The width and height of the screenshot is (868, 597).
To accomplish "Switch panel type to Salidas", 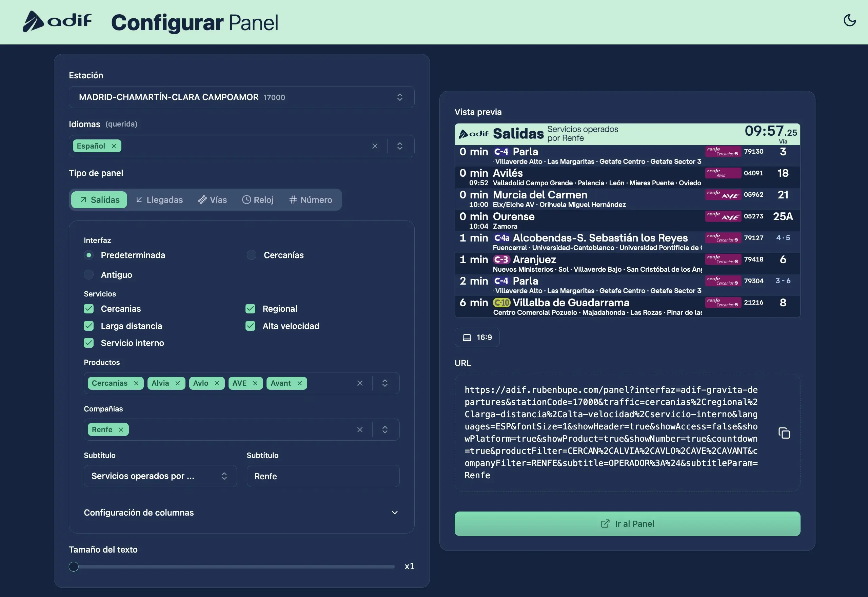I will pyautogui.click(x=99, y=200).
